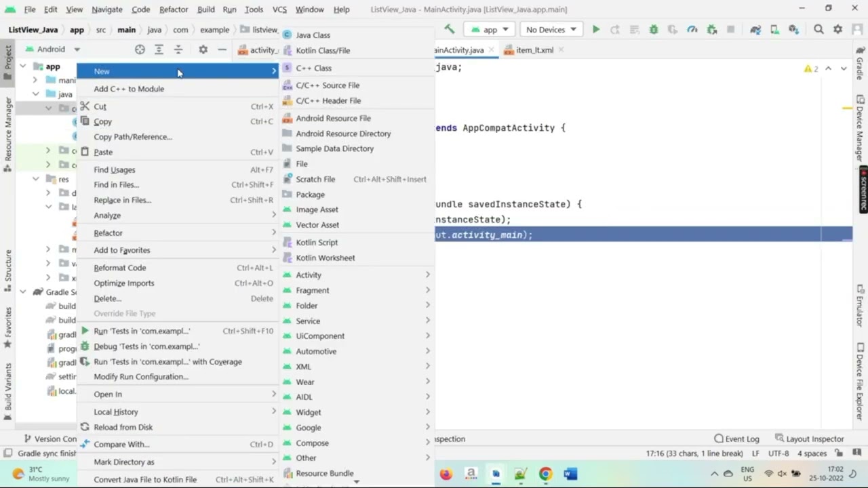Choose Reformat Code in context menu
The height and width of the screenshot is (488, 868).
pyautogui.click(x=178, y=268)
